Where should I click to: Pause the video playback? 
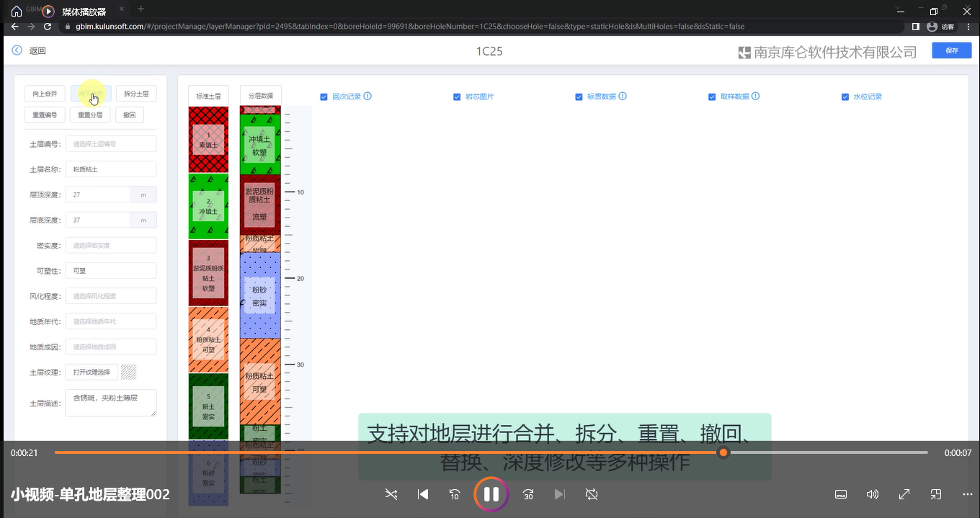tap(491, 494)
